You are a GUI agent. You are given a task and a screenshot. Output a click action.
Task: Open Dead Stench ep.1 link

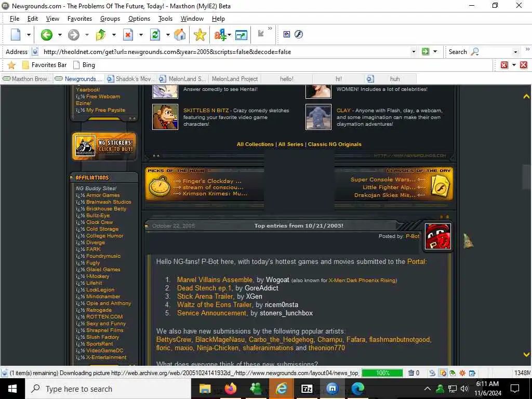(204, 288)
